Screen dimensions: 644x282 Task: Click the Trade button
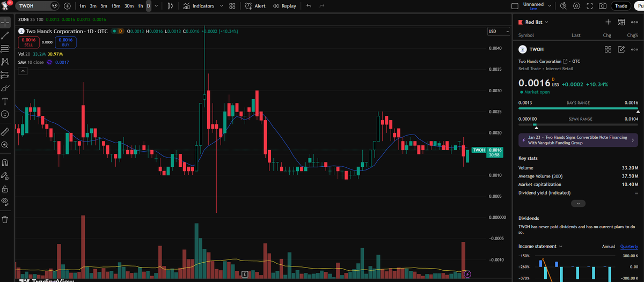(621, 6)
